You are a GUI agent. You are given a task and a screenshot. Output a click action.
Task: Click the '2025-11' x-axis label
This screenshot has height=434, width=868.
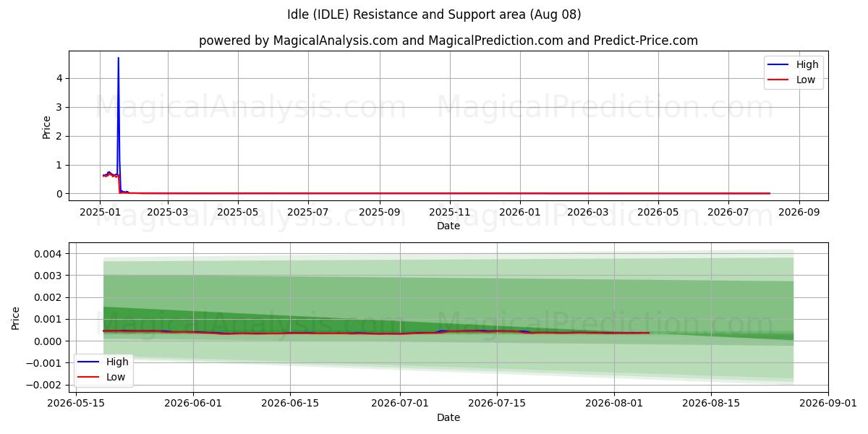coord(450,213)
